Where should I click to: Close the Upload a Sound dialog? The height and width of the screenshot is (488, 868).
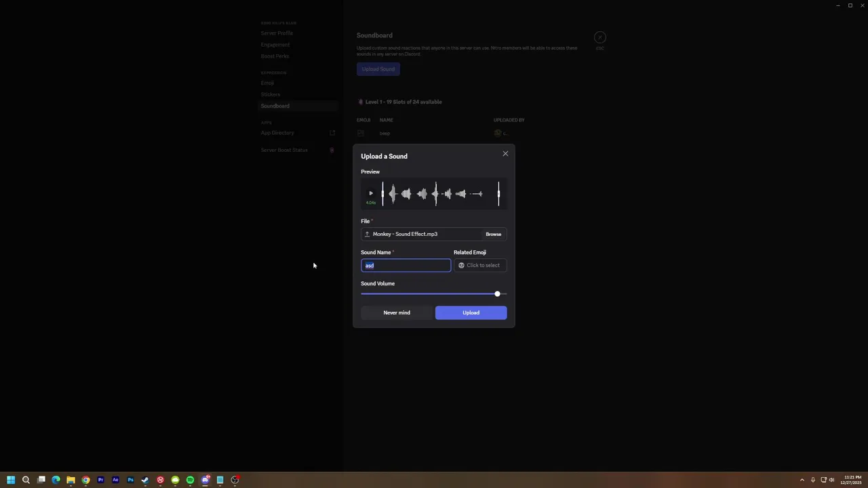505,154
